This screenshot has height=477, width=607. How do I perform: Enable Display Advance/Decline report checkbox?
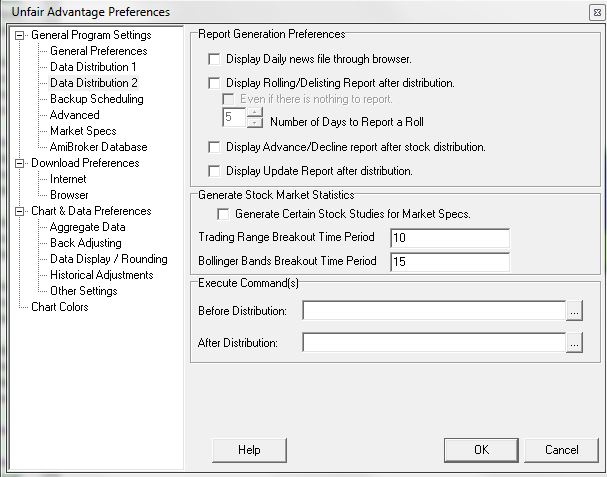[214, 147]
